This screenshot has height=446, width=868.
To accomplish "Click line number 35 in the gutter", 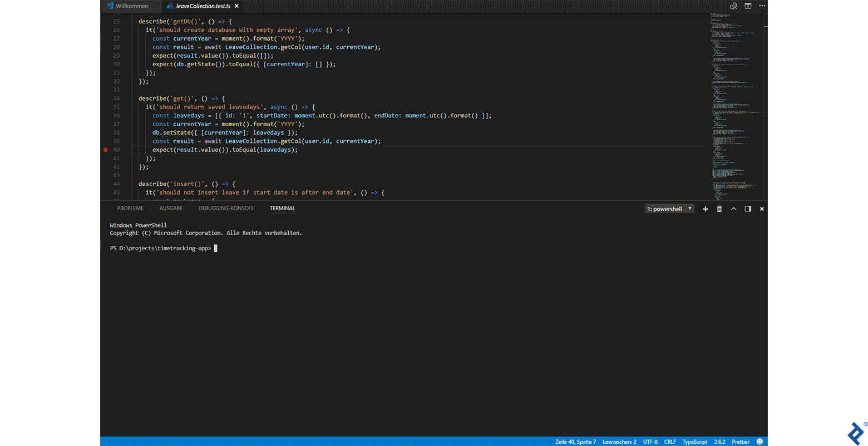I will (116, 107).
